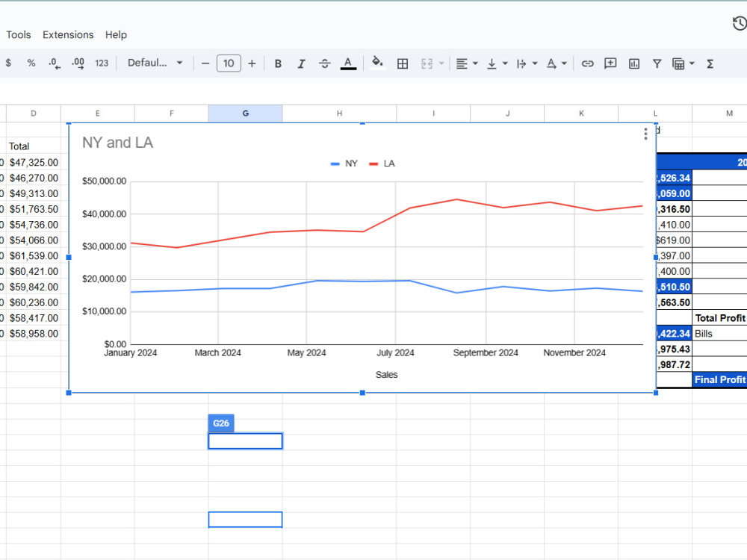Insert a chart
This screenshot has height=560, width=747.
[x=634, y=63]
